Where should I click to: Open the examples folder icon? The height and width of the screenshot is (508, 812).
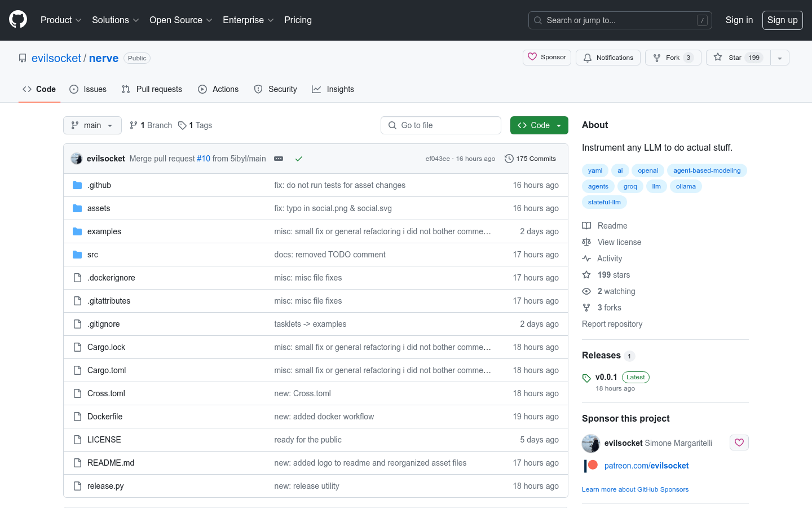77,231
